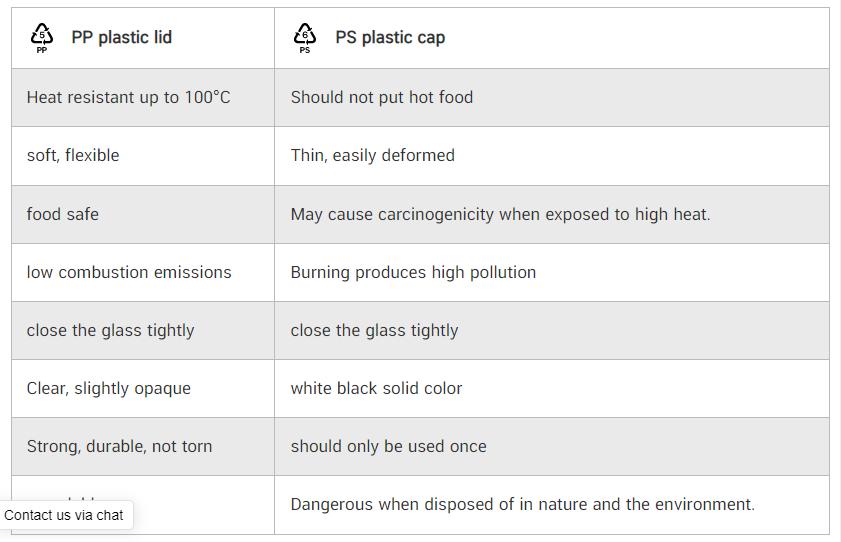Select the low combustion emissions cell

(143, 272)
